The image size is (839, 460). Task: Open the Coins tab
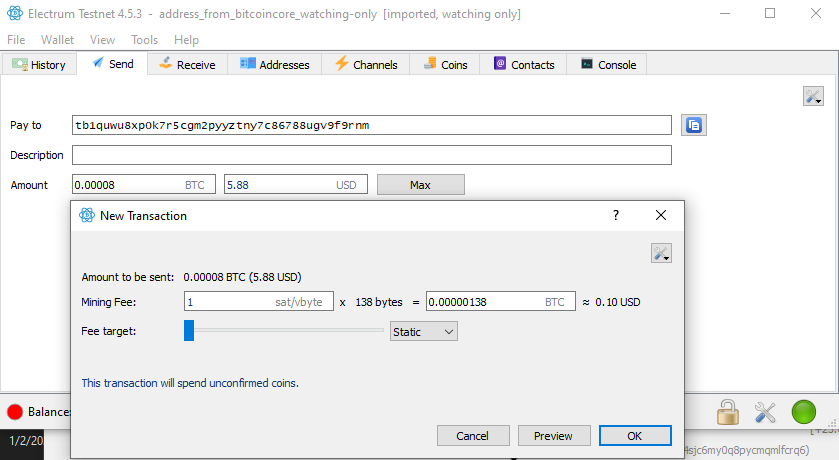click(x=445, y=64)
